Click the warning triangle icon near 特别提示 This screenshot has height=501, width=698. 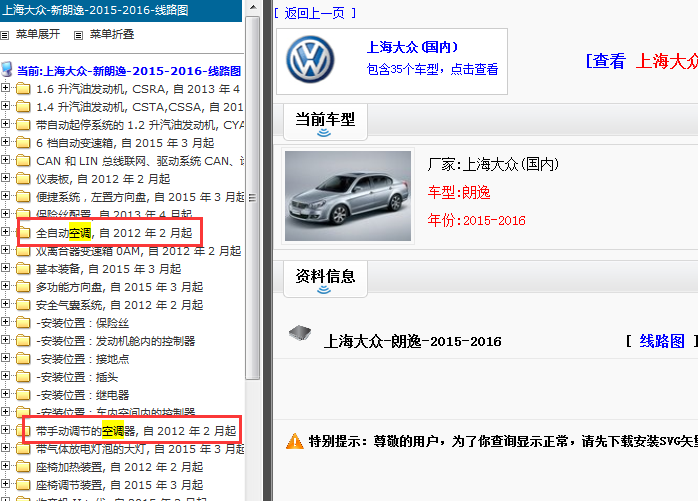click(x=294, y=441)
